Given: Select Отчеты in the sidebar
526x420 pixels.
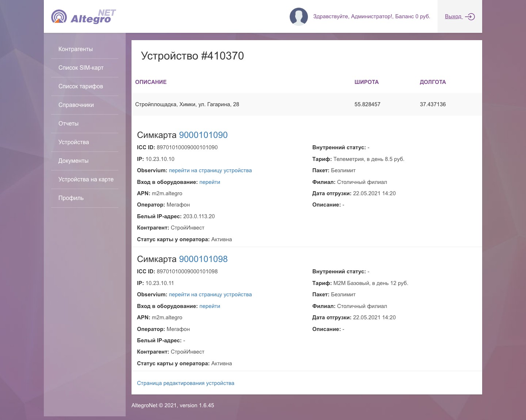Looking at the screenshot, I should click(68, 124).
